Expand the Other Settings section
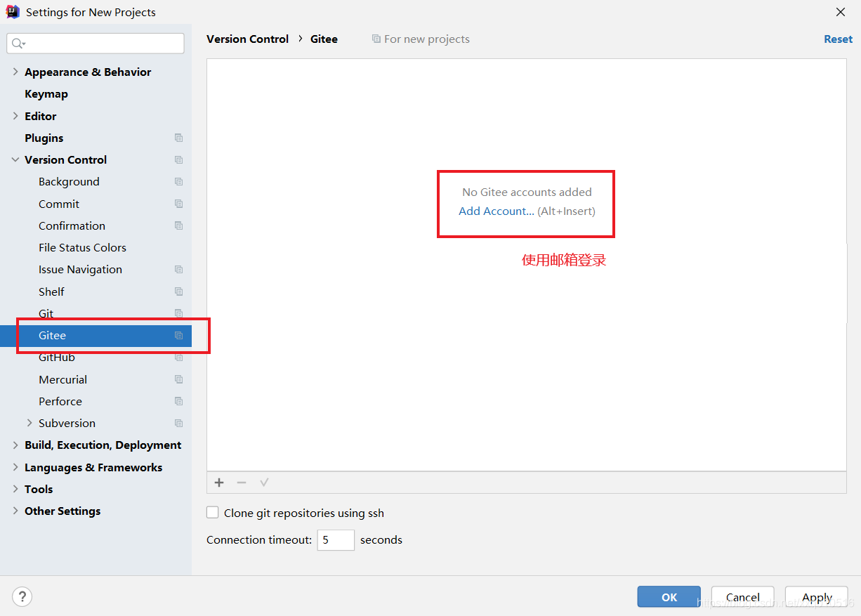The image size is (861, 616). pos(15,511)
